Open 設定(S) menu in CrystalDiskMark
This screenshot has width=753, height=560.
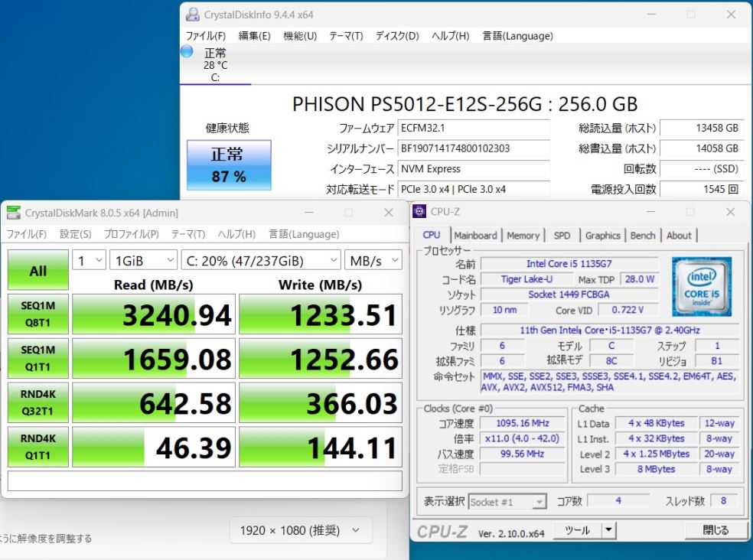click(76, 234)
